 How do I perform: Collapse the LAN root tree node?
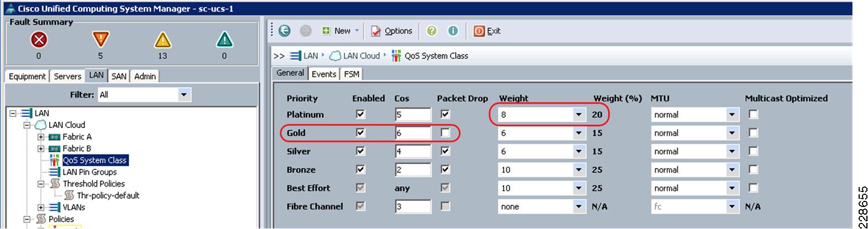pyautogui.click(x=12, y=113)
